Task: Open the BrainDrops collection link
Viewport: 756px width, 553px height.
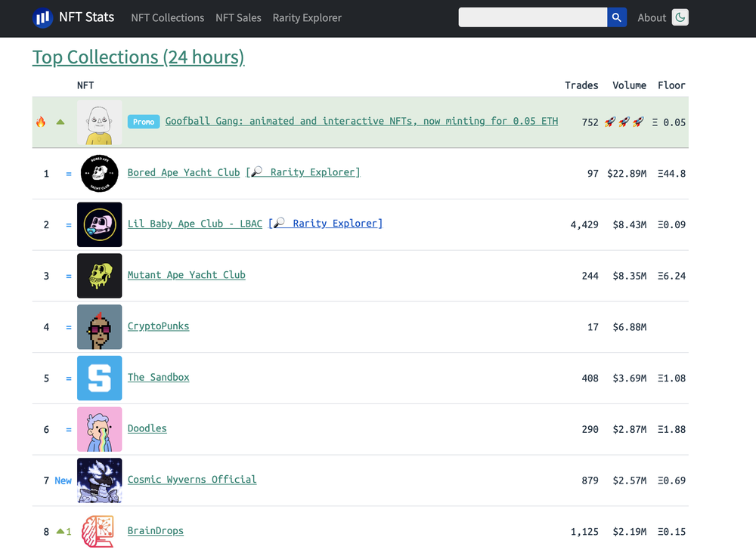Action: (x=155, y=530)
